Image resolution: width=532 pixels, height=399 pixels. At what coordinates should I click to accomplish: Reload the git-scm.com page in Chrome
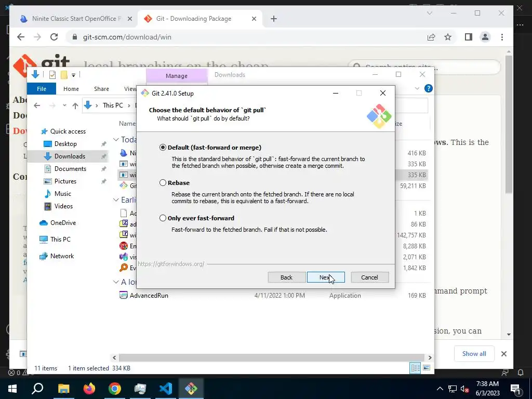(x=54, y=37)
